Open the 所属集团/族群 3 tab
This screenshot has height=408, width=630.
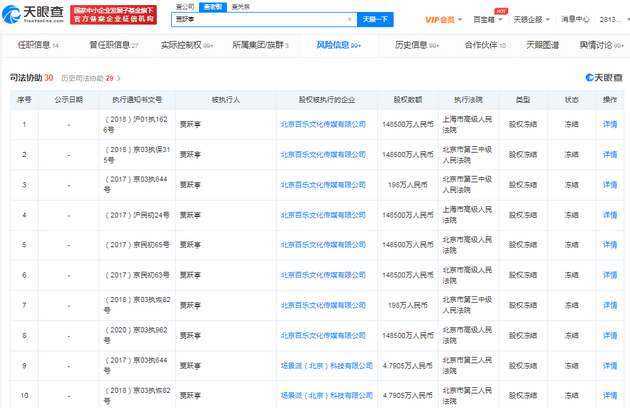point(260,45)
